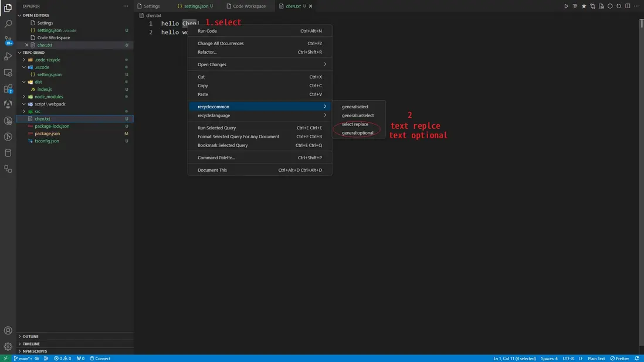Choose Change All Occurrences
Viewport: 644px width, 362px height.
pos(260,43)
